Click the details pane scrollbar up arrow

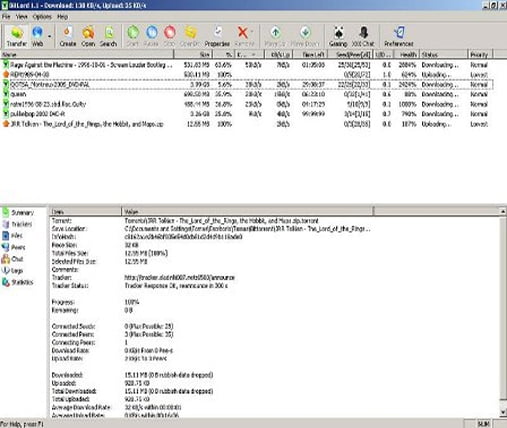click(x=503, y=211)
